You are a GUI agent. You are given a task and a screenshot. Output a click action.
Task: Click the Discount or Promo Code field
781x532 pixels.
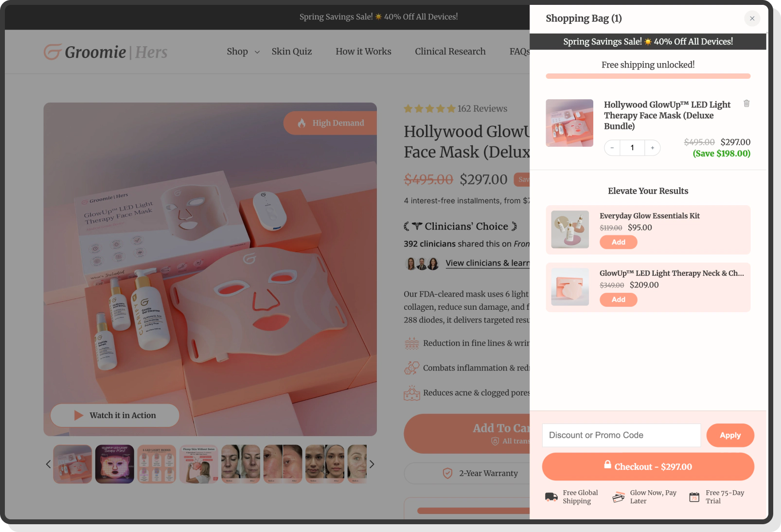pos(621,435)
